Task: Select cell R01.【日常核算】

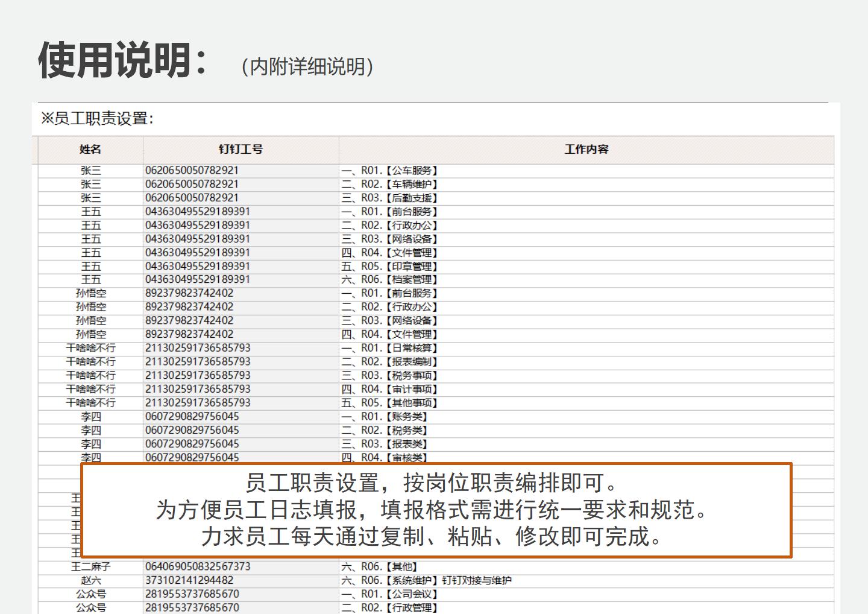Action: pyautogui.click(x=587, y=349)
